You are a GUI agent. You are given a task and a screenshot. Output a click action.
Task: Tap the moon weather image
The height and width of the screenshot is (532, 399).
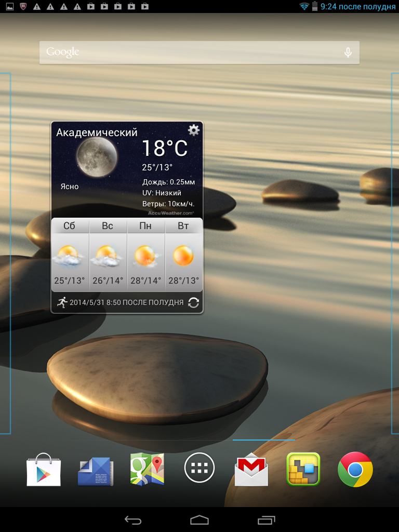97,157
